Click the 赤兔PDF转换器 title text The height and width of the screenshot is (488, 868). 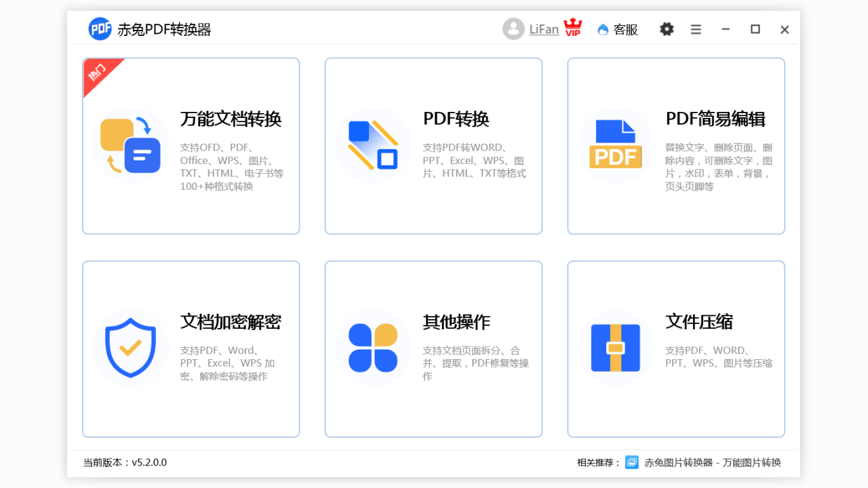(164, 30)
